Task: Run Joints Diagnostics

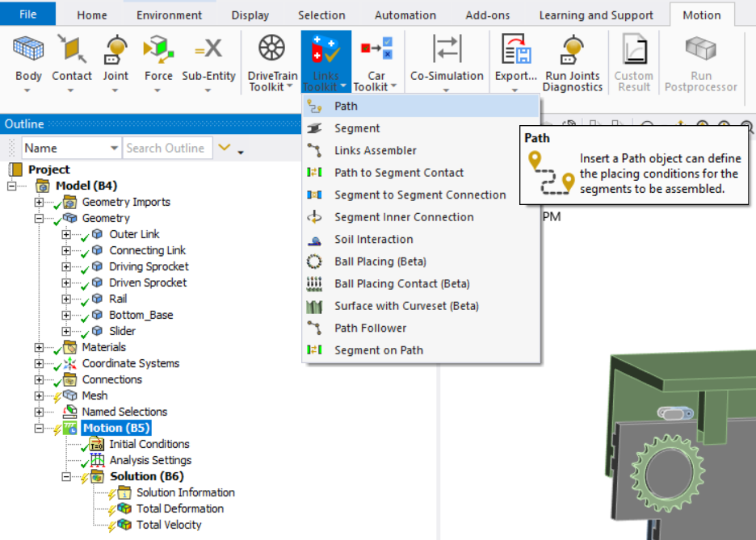Action: coord(573,57)
